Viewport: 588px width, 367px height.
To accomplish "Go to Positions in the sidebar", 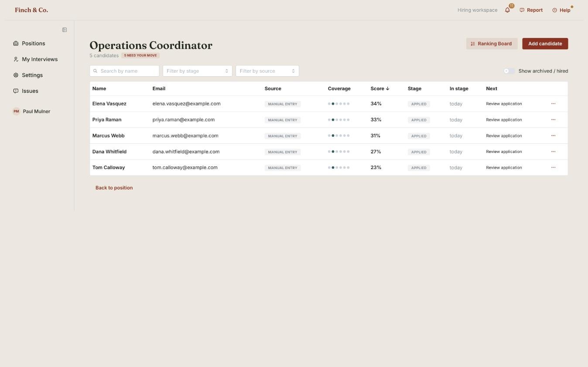I will click(29, 44).
